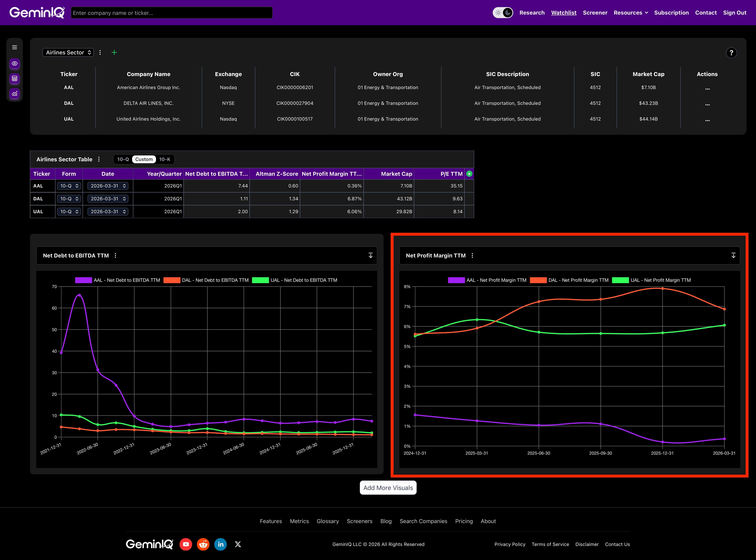The width and height of the screenshot is (756, 560).
Task: Open the Glossary footer link
Action: (x=328, y=521)
